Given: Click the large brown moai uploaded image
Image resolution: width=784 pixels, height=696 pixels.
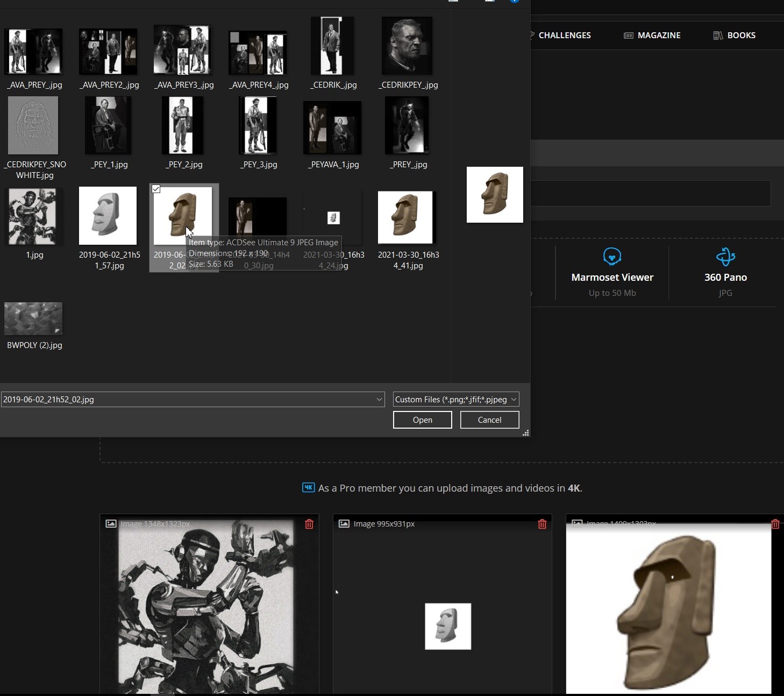Looking at the screenshot, I should tap(668, 609).
